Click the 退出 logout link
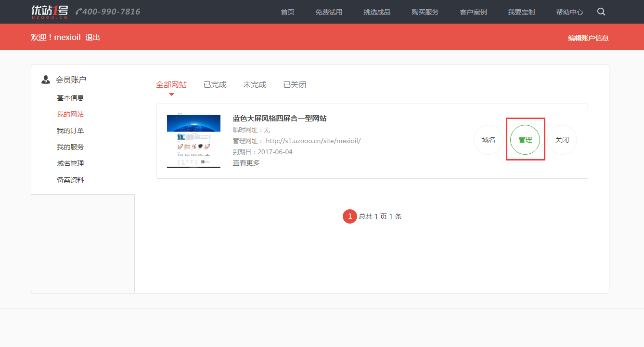This screenshot has width=644, height=347. coord(92,37)
